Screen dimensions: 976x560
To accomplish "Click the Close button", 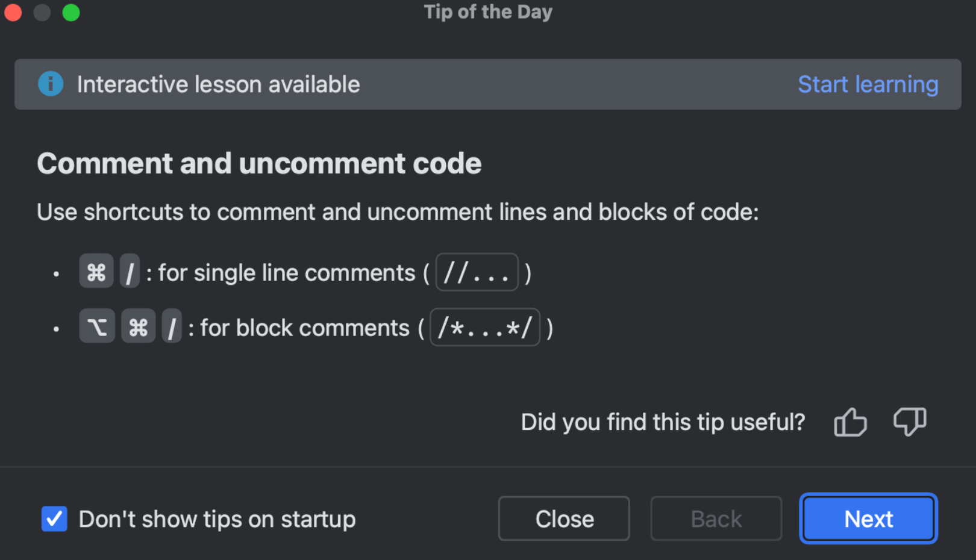I will pos(563,518).
